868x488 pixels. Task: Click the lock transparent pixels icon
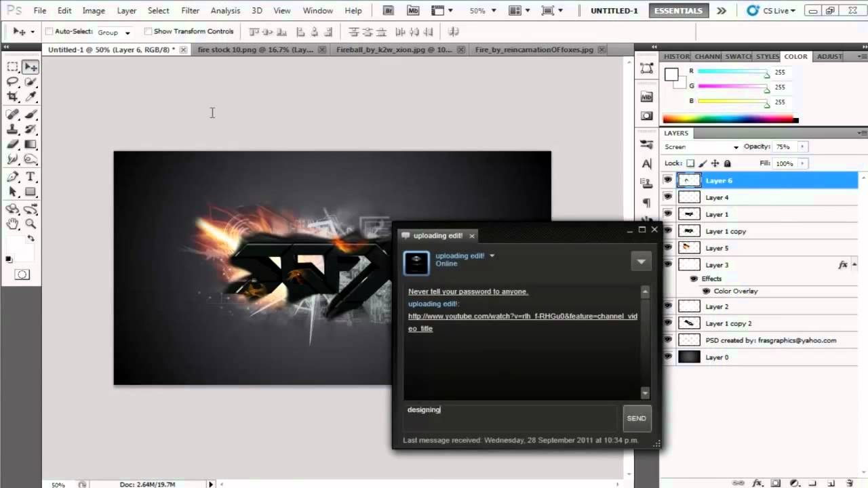pyautogui.click(x=690, y=163)
